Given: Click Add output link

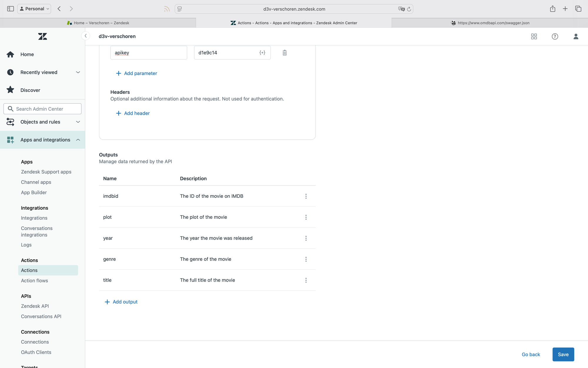Looking at the screenshot, I should coord(121,302).
